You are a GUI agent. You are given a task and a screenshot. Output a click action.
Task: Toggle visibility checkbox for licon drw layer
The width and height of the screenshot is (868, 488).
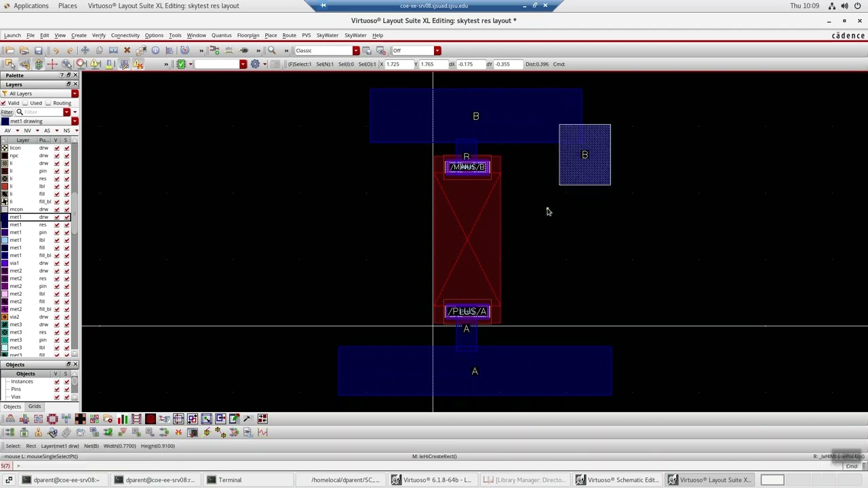coord(57,148)
